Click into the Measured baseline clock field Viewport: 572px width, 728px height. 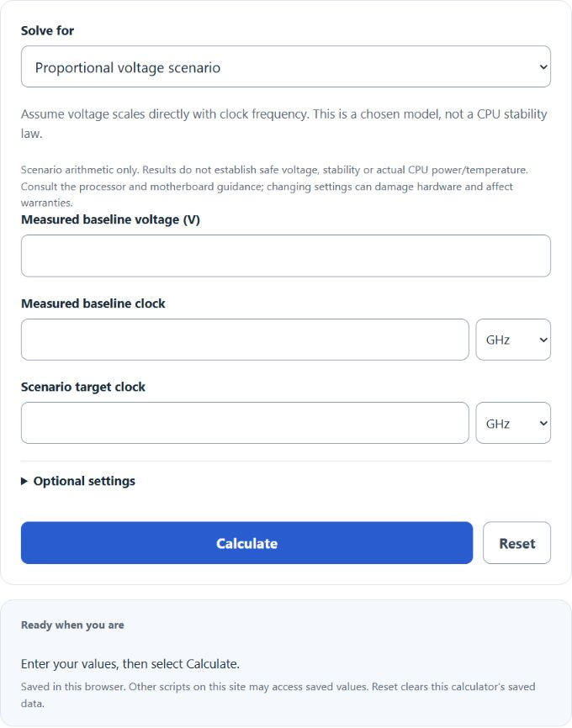(x=245, y=340)
